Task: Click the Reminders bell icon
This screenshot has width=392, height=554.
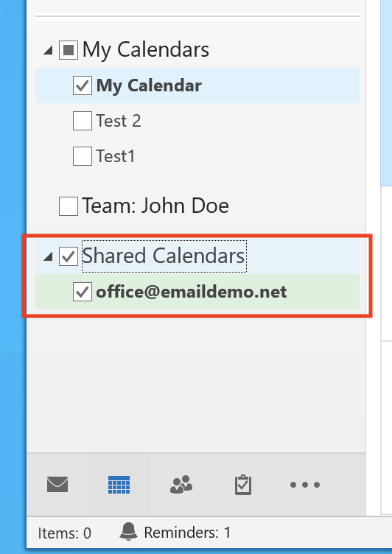Action: click(128, 531)
